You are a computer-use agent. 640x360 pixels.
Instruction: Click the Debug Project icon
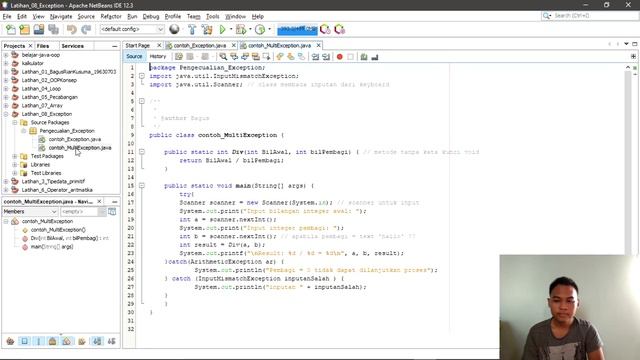(x=241, y=29)
